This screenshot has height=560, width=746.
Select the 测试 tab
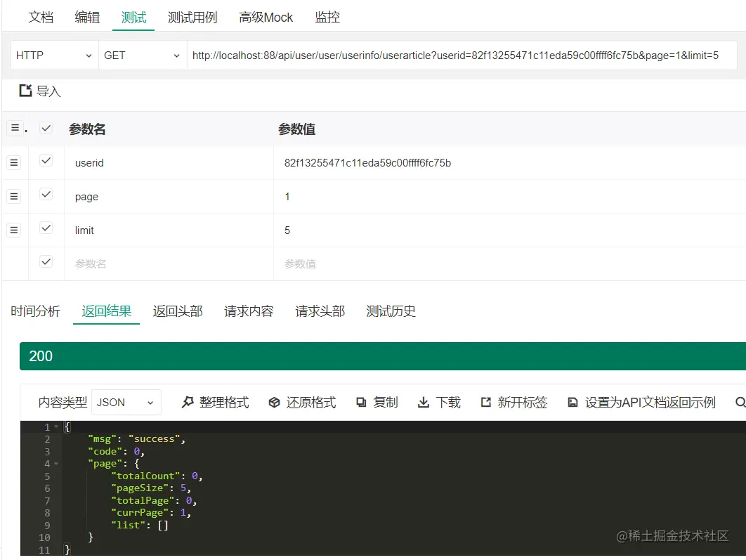(x=133, y=18)
